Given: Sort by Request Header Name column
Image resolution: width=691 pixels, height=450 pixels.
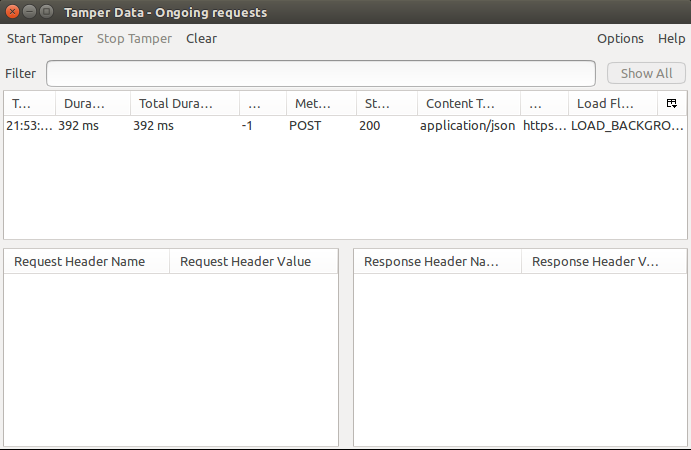Looking at the screenshot, I should click(x=87, y=261).
